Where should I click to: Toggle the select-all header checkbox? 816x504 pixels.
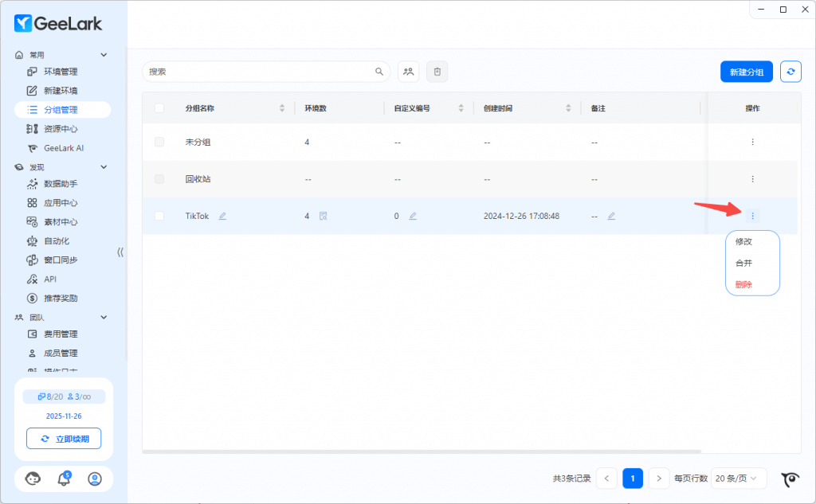pyautogui.click(x=159, y=108)
